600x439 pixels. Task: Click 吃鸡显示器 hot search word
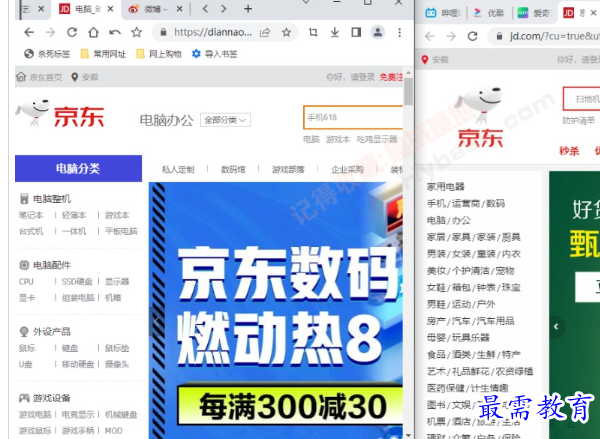(x=377, y=139)
